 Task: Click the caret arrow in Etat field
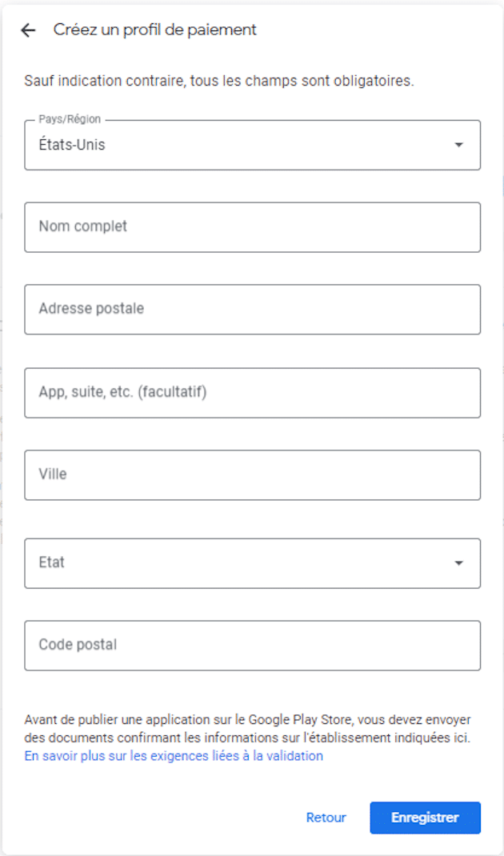tap(458, 563)
